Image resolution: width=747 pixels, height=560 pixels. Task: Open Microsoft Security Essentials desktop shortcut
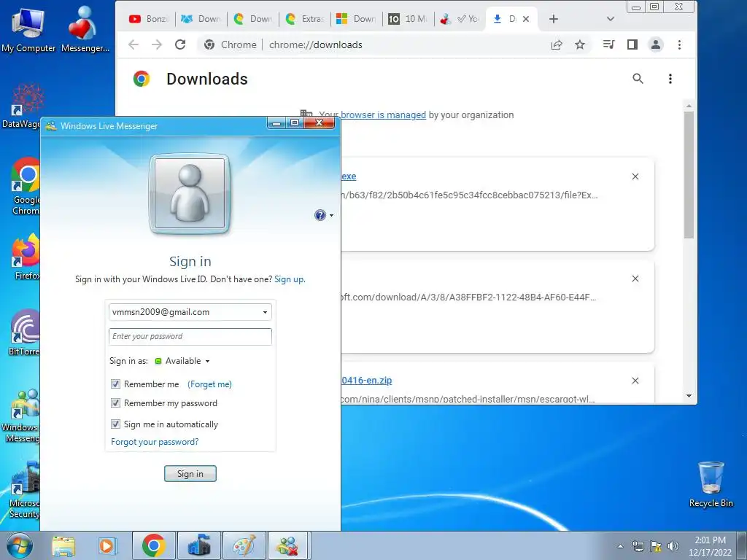pos(24,491)
